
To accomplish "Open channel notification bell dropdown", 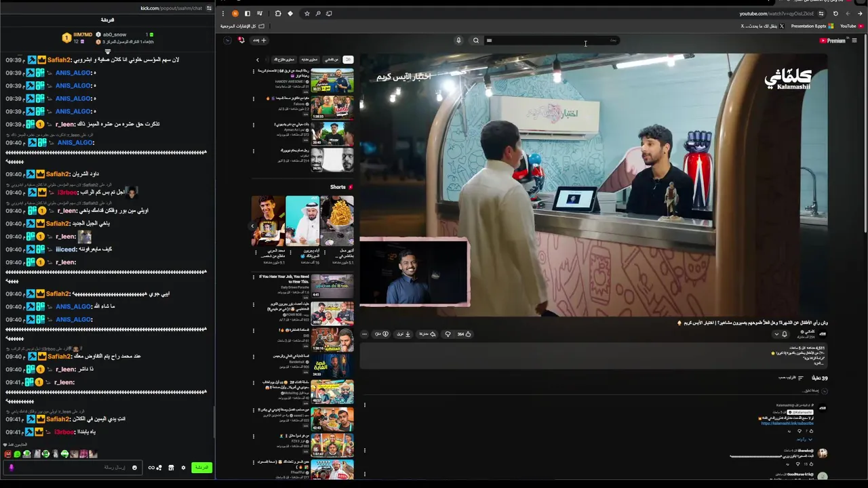I will [781, 334].
